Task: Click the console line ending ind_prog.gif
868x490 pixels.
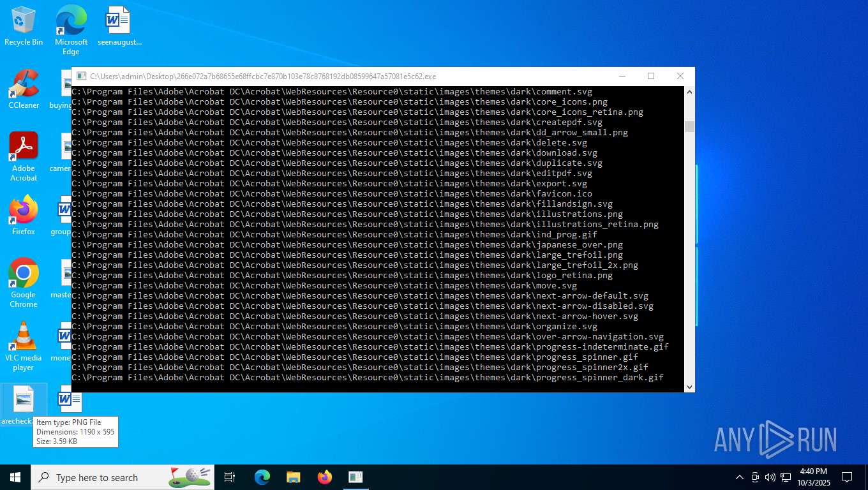Action: tap(334, 235)
